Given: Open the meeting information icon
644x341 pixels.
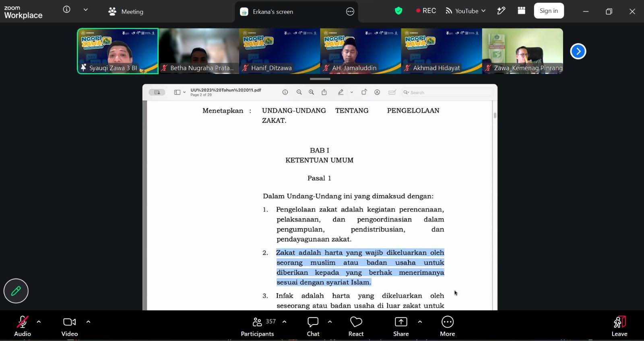Looking at the screenshot, I should (x=67, y=9).
